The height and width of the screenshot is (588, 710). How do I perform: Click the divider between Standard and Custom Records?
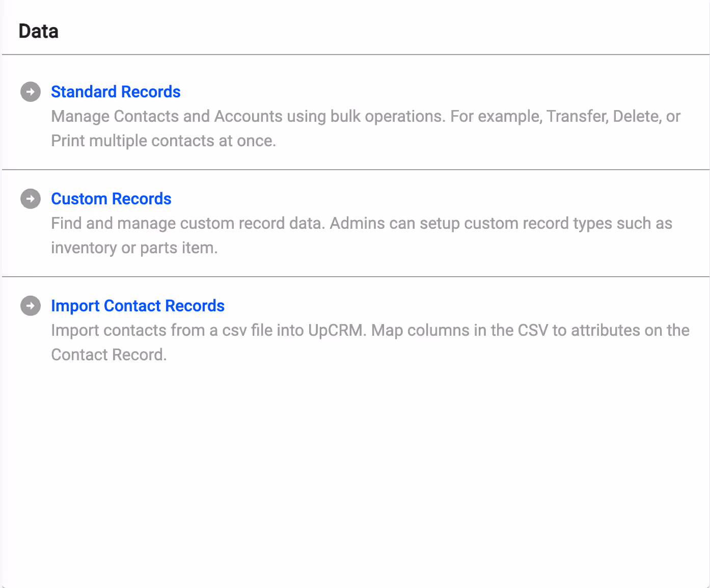[x=356, y=170]
